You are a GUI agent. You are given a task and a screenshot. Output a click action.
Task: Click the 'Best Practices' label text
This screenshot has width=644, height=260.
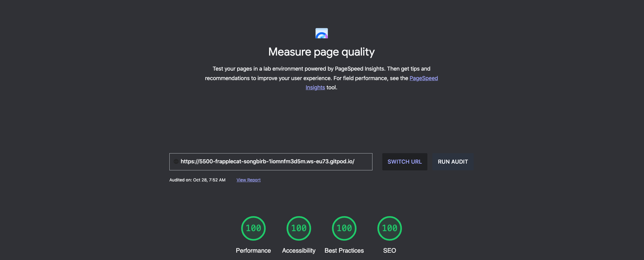pyautogui.click(x=344, y=250)
